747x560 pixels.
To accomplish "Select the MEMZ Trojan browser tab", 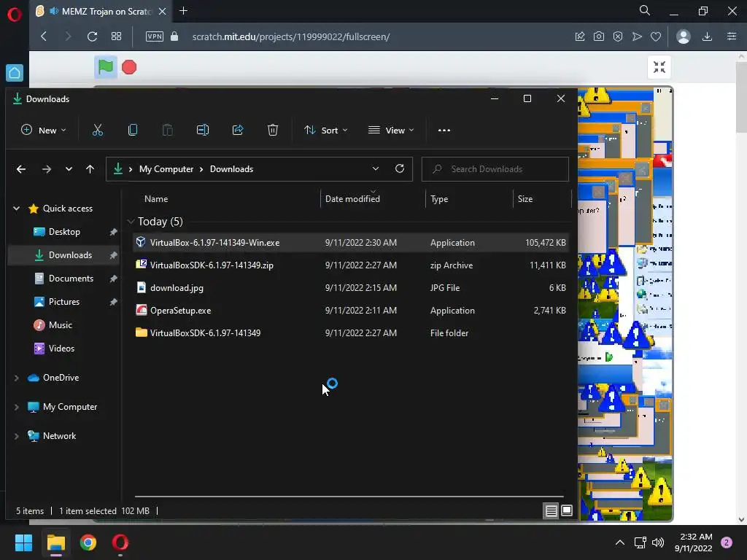I will 100,11.
